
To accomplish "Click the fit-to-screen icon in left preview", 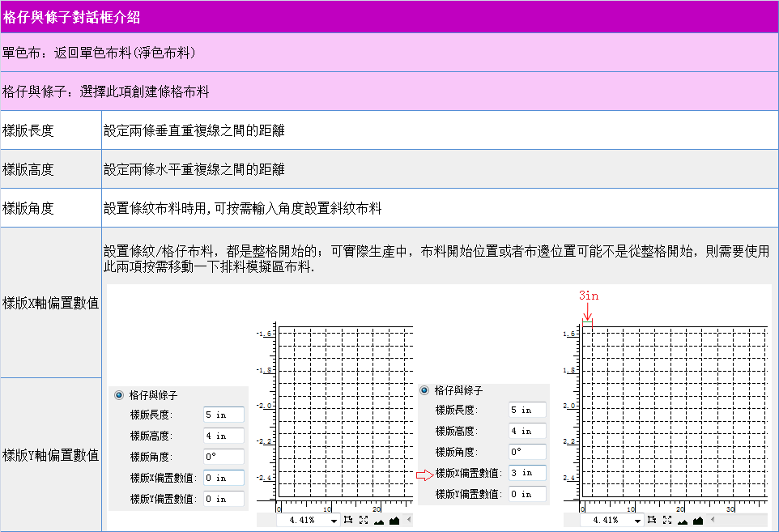I will pos(364,520).
